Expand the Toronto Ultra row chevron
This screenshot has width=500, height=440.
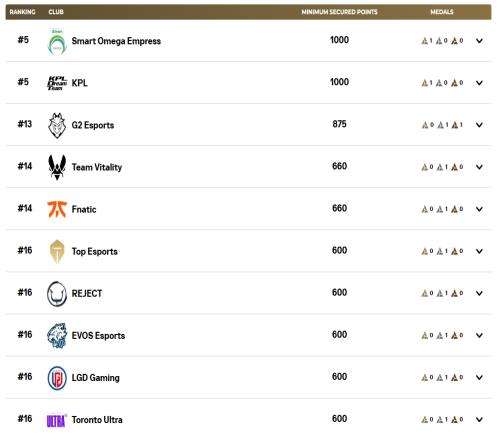pos(479,419)
